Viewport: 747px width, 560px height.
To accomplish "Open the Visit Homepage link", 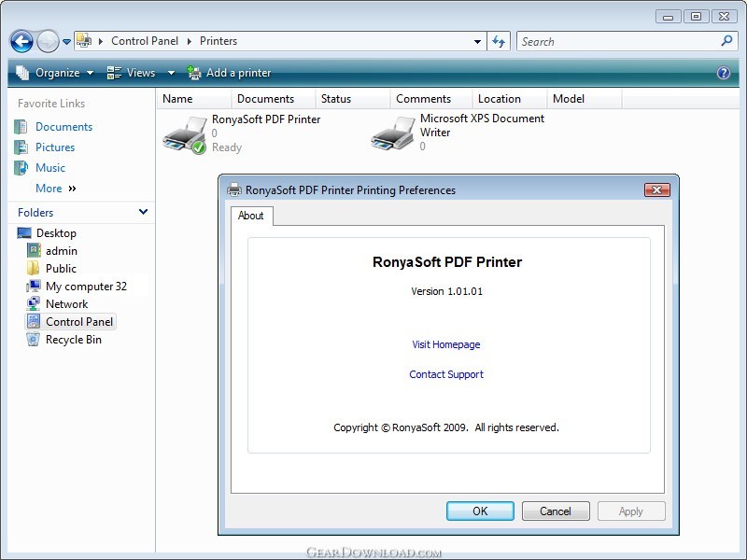I will coord(446,344).
